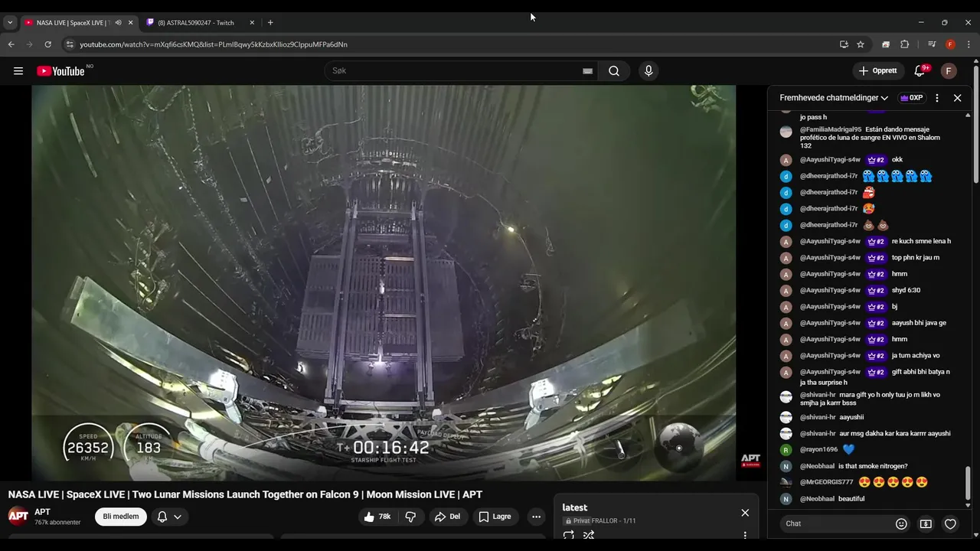
Task: Open the on-screen keyboard icon in search
Action: (587, 71)
